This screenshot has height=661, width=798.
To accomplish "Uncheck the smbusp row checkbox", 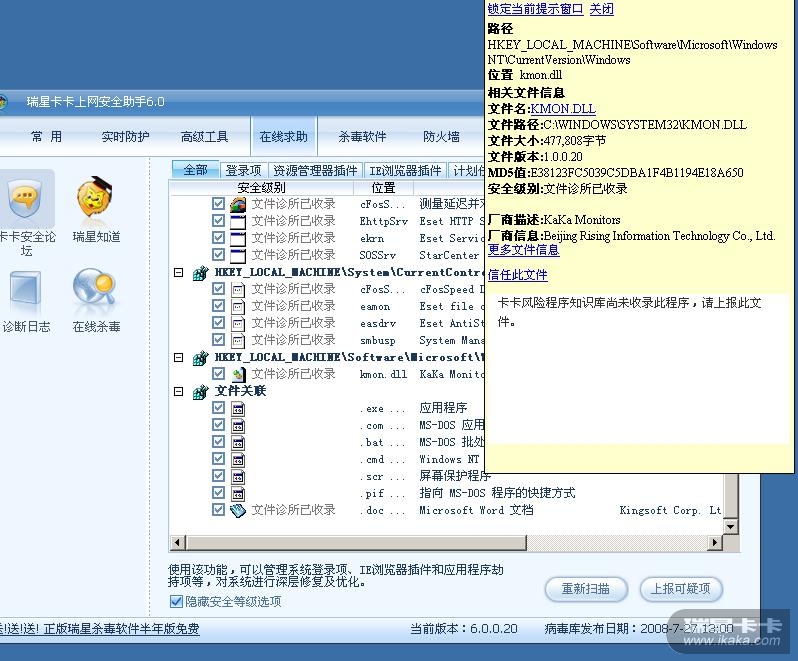I will click(218, 339).
